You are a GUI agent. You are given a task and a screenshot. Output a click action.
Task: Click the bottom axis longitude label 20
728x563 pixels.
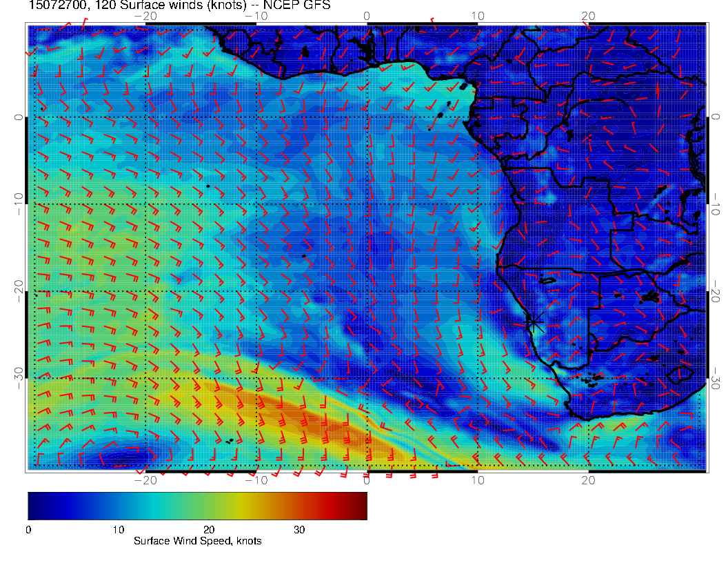coord(588,480)
